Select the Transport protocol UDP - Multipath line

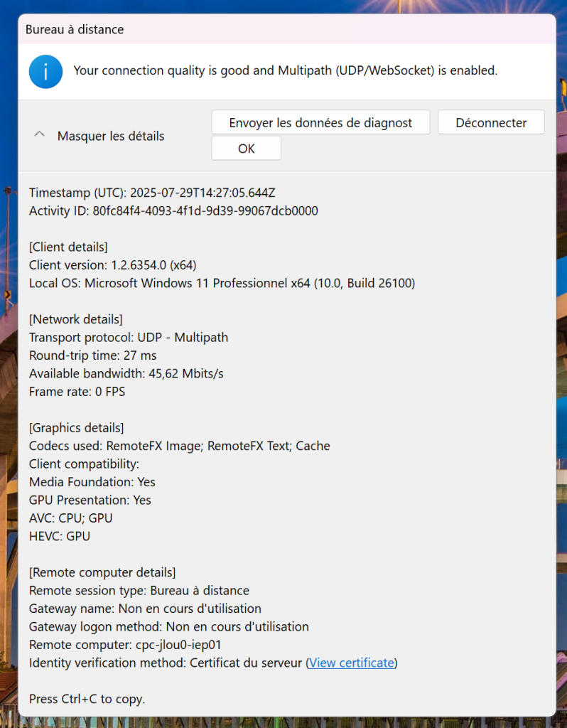pyautogui.click(x=129, y=338)
